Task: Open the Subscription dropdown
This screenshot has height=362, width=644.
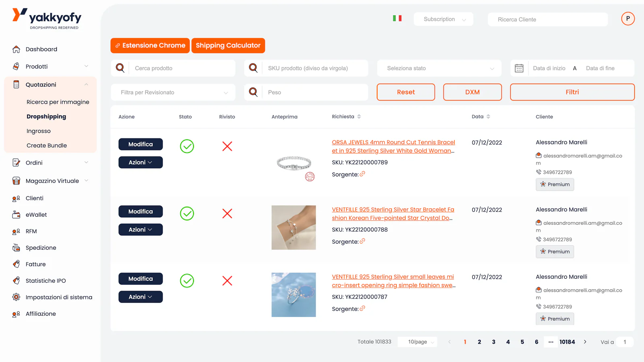Action: click(x=444, y=19)
